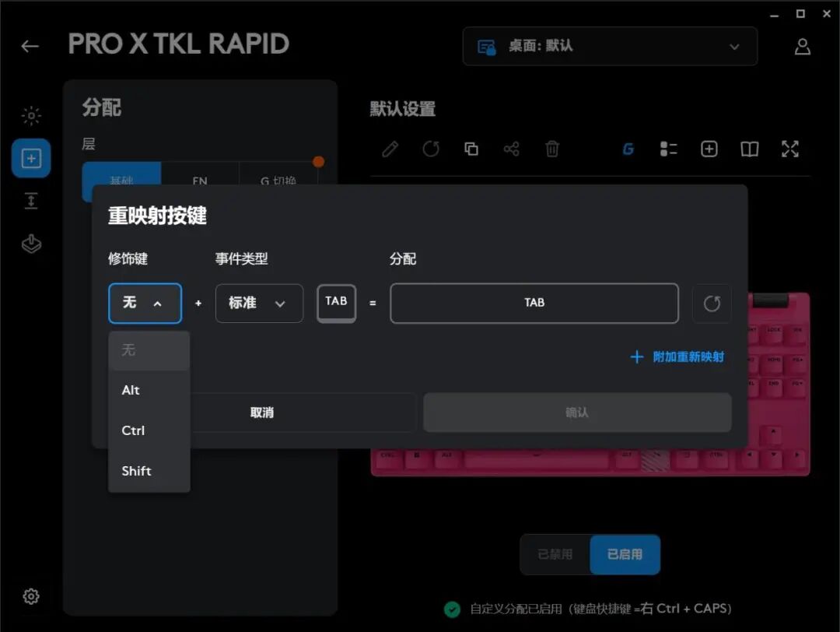
Task: Open the user account icon
Action: coord(802,47)
